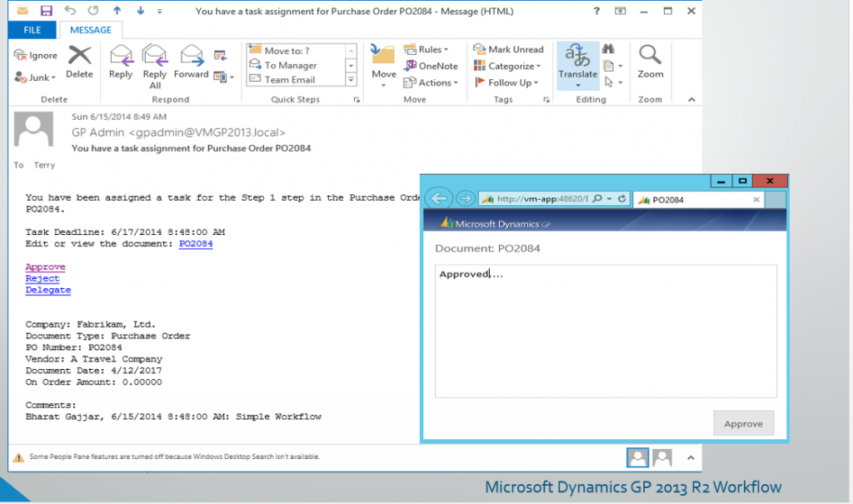Open the Outlook Help question mark

tap(596, 11)
